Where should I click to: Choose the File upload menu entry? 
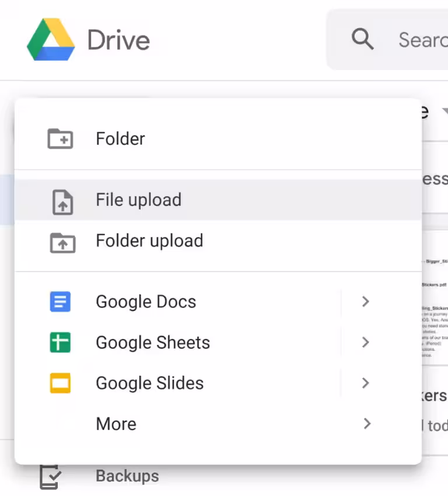139,200
